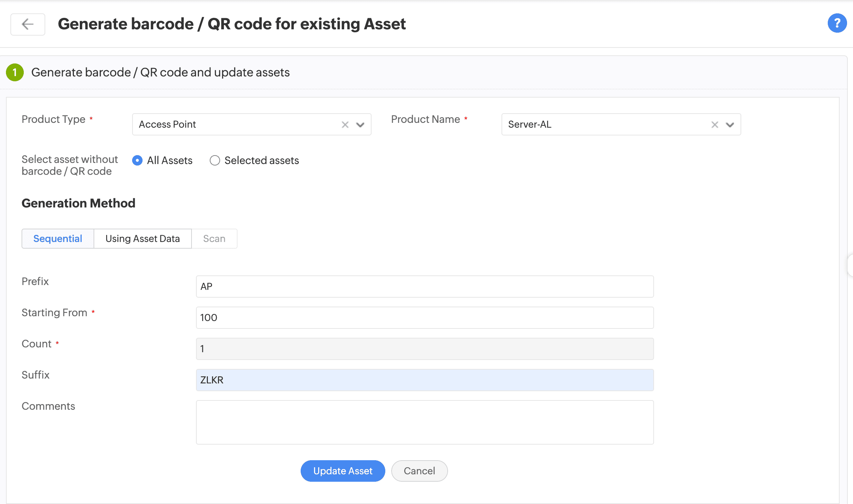Expand the Product Type dropdown arrow
Viewport: 853px width, 504px height.
point(360,125)
